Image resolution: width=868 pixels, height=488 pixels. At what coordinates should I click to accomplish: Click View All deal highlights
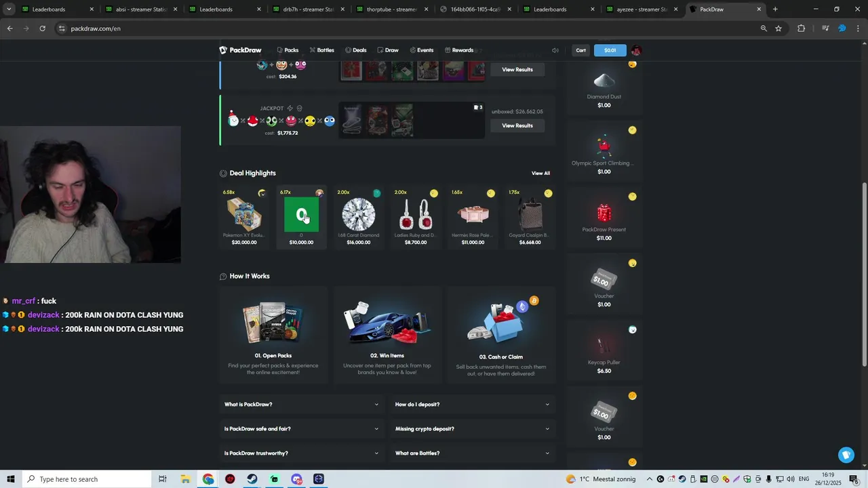(x=540, y=174)
